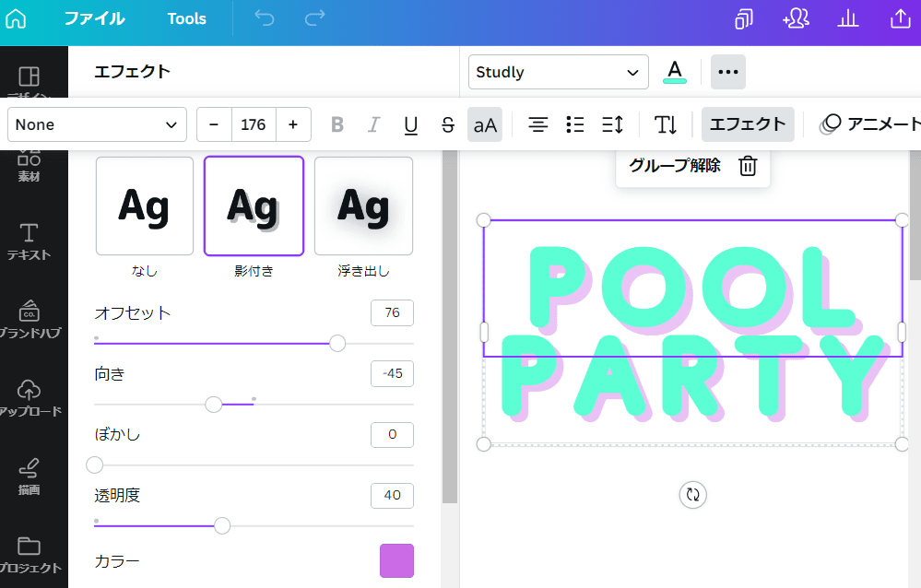Select the 浮き出し effect thumbnail
This screenshot has height=588, width=921.
point(363,206)
